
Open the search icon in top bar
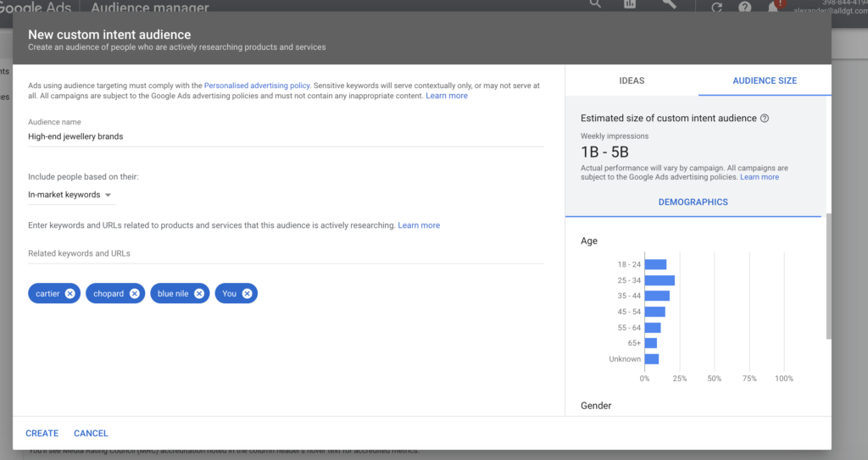pos(595,4)
